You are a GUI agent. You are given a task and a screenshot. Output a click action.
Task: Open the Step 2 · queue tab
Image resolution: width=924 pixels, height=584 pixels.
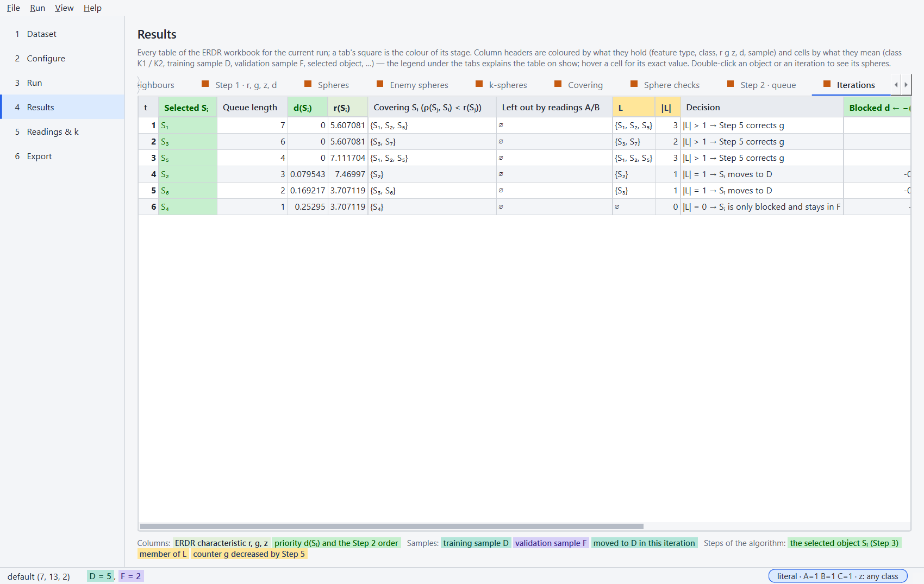coord(761,85)
